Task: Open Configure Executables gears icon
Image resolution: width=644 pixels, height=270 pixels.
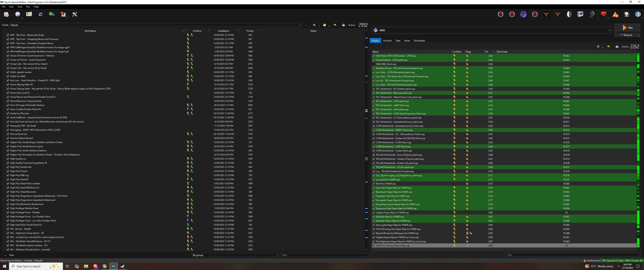Action: (52, 14)
